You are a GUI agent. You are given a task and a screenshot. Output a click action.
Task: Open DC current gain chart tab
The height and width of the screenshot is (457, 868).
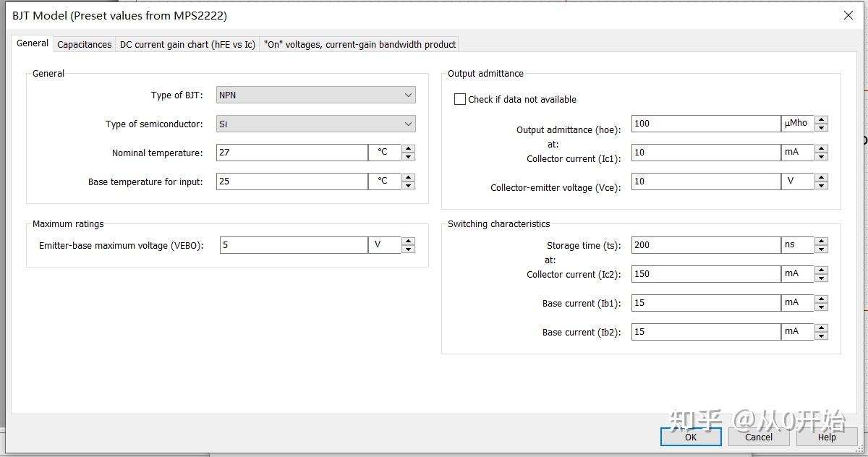187,44
